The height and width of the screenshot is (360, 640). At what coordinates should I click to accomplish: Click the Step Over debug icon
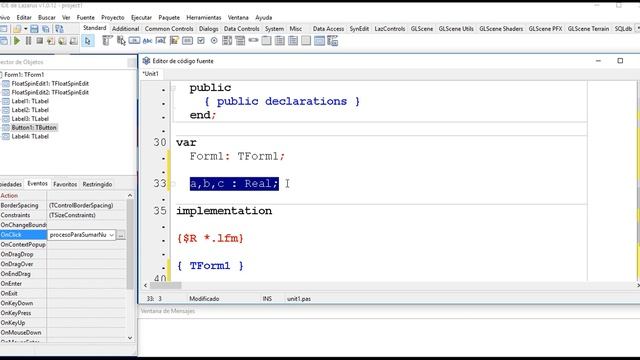coord(62,41)
